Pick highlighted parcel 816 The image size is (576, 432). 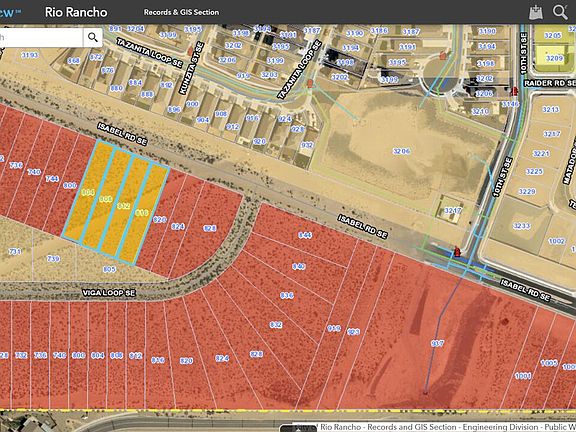[x=143, y=213]
